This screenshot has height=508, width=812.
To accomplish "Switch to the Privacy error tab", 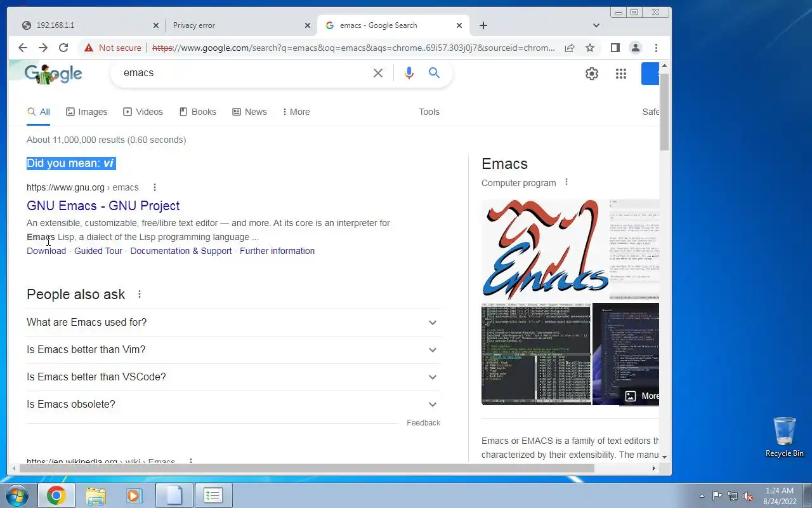I will pos(241,25).
